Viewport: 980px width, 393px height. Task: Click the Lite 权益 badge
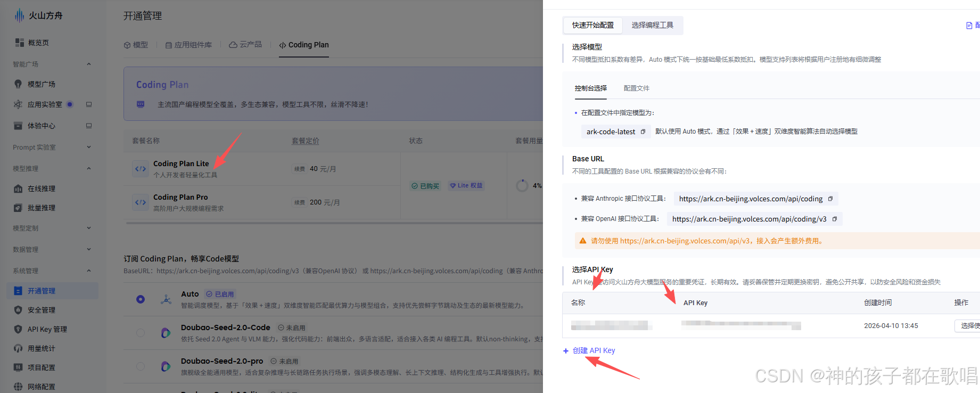click(x=466, y=185)
